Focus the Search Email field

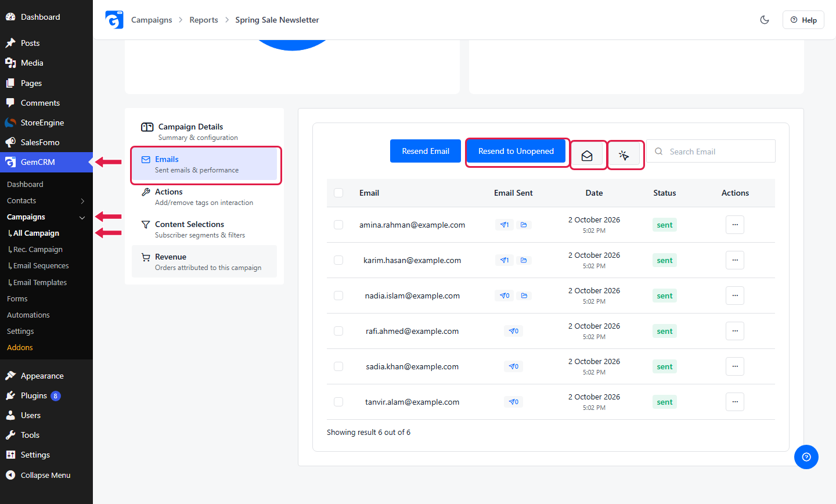click(x=711, y=151)
